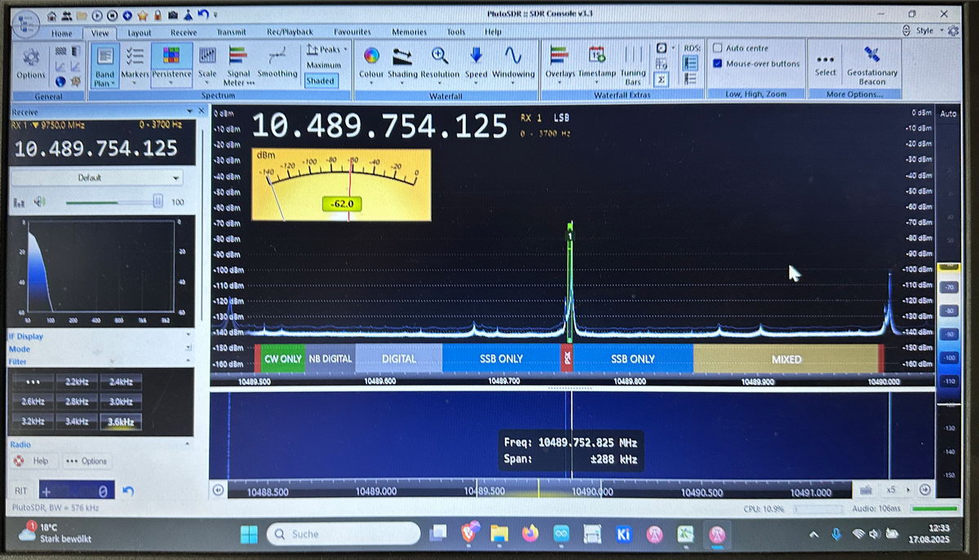Enable the Auto centre checkbox
This screenshot has height=560, width=979.
click(719, 46)
